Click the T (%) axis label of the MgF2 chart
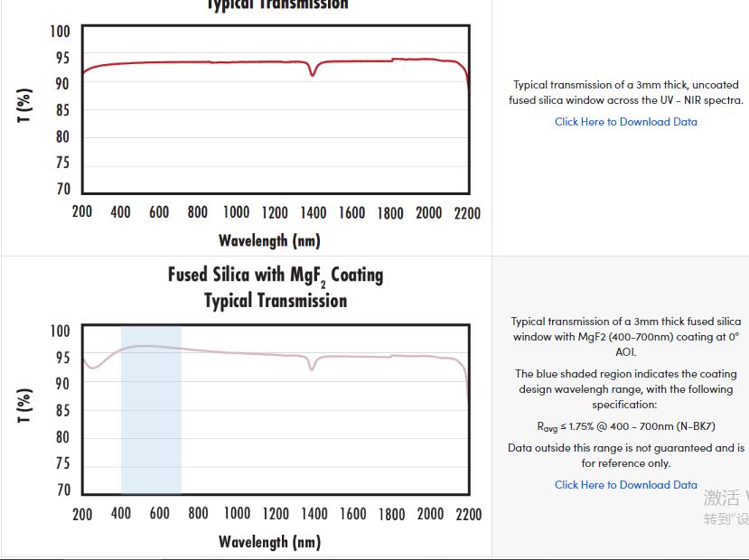The height and width of the screenshot is (560, 749). point(24,406)
